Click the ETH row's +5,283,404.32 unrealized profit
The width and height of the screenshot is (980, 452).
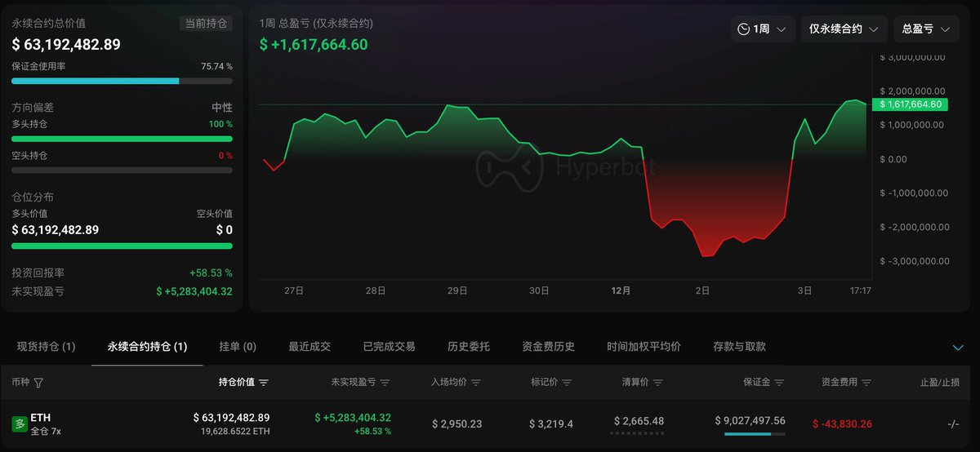click(x=353, y=417)
